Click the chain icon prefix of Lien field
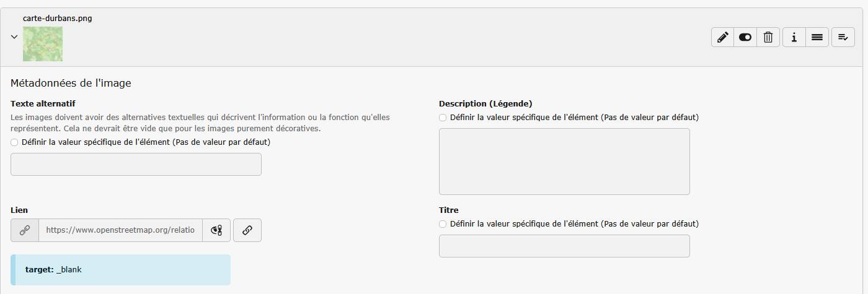 coord(25,230)
